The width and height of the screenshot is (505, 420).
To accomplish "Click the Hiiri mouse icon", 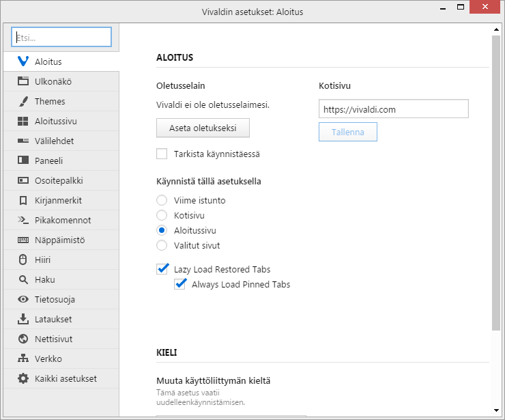I will pyautogui.click(x=23, y=260).
